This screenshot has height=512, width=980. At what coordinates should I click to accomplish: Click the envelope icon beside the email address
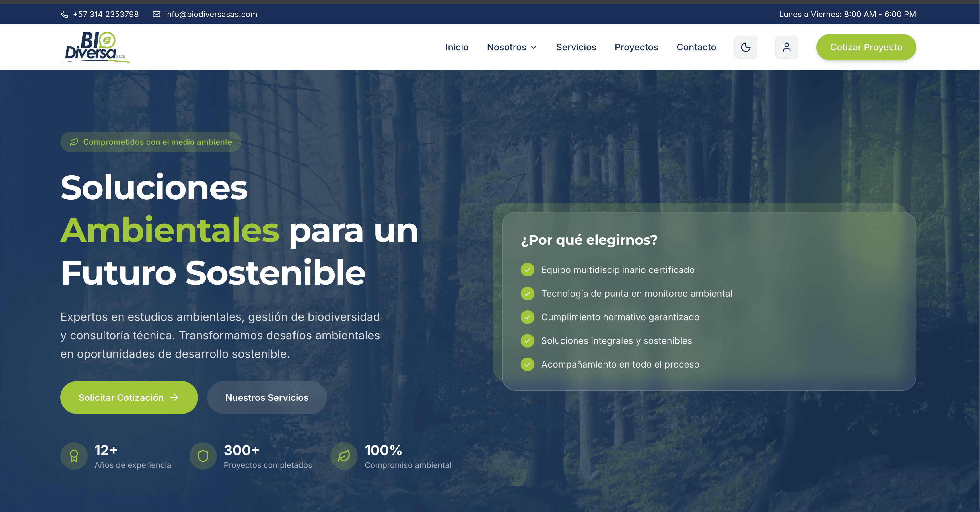point(156,14)
